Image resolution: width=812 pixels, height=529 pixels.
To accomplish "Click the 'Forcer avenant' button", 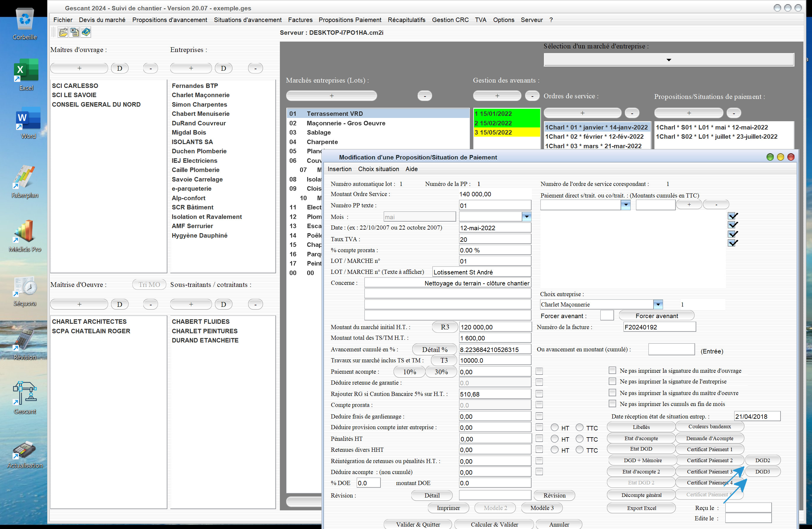I will click(656, 315).
